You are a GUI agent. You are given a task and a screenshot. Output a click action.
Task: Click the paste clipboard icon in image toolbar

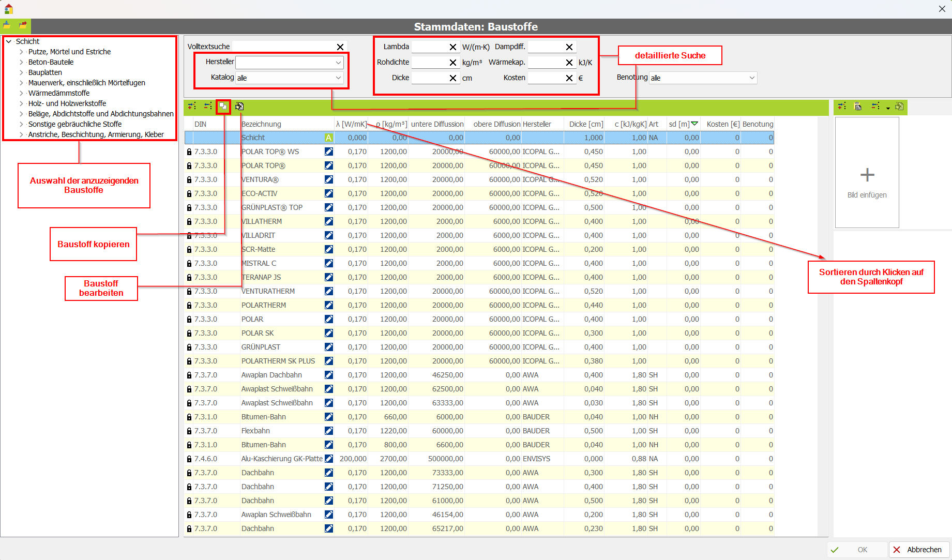(858, 106)
